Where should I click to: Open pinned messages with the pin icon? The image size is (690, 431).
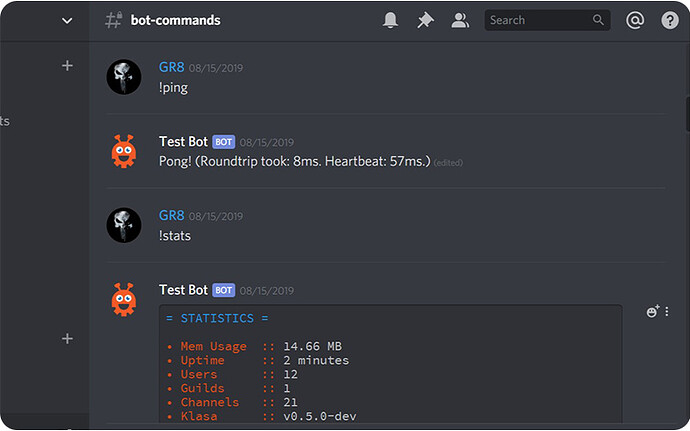425,20
